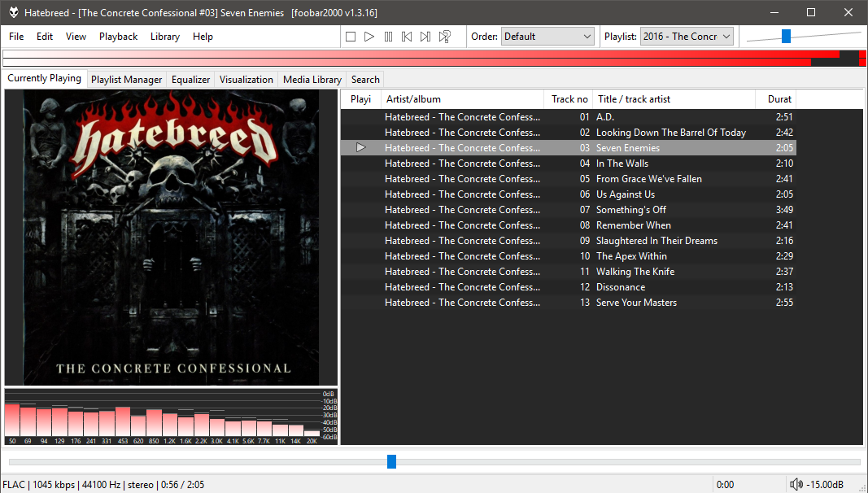Adjust the volume slider in the toolbar
868x493 pixels.
click(786, 37)
